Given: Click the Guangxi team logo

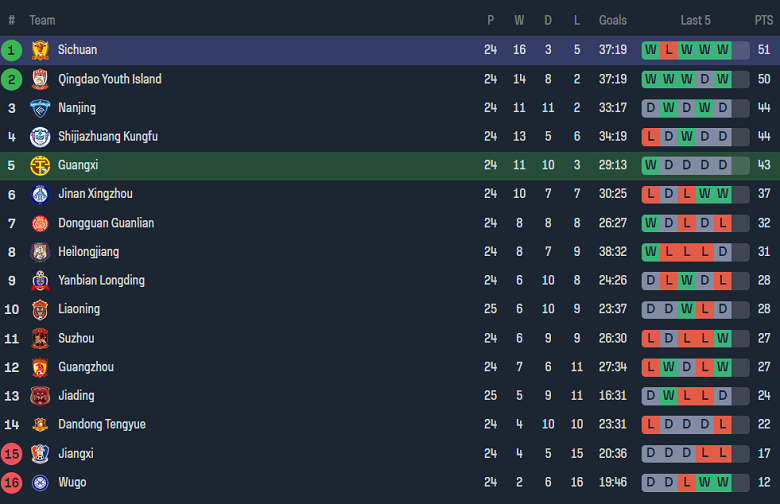Looking at the screenshot, I should pyautogui.click(x=40, y=165).
